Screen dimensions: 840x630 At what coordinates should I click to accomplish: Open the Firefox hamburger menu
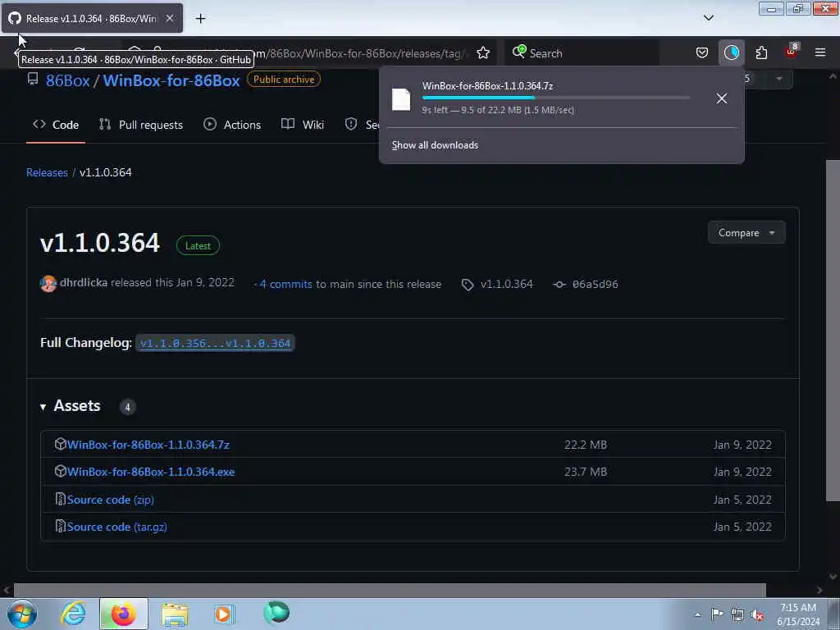(x=819, y=52)
